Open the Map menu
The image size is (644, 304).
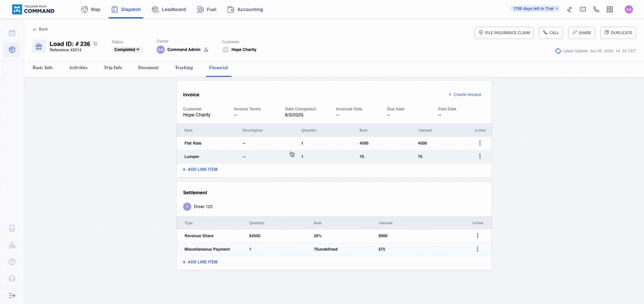point(91,10)
